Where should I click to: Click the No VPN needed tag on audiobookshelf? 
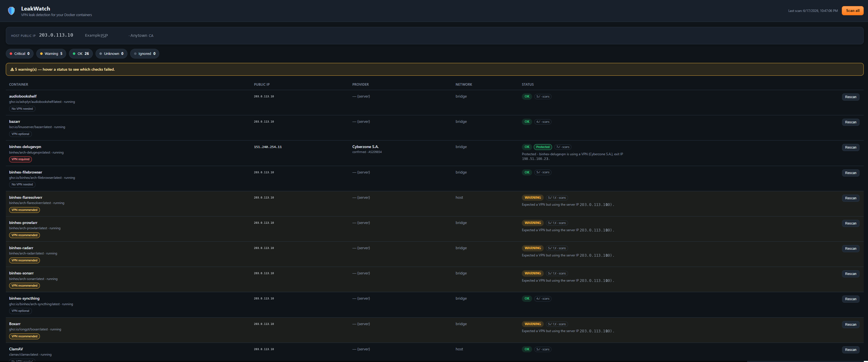pos(22,109)
